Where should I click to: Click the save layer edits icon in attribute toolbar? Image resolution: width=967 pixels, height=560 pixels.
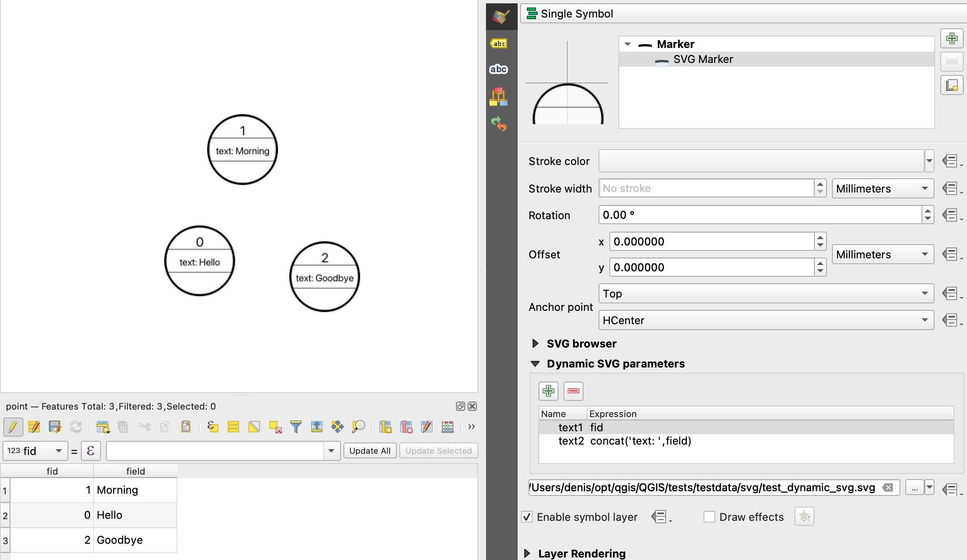55,427
